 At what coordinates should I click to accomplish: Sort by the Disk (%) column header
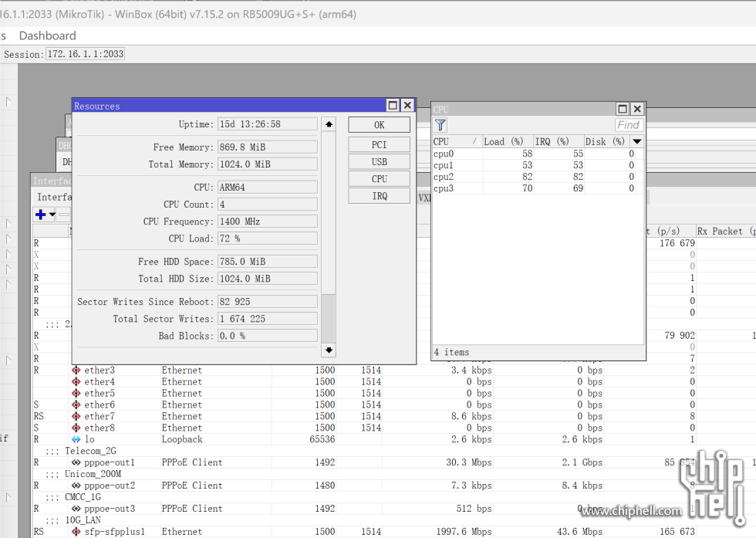point(608,141)
